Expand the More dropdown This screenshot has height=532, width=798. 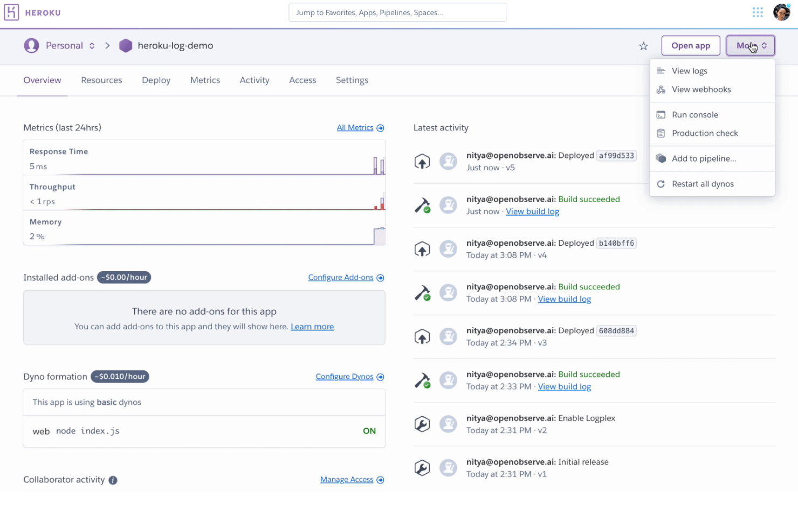pyautogui.click(x=750, y=45)
